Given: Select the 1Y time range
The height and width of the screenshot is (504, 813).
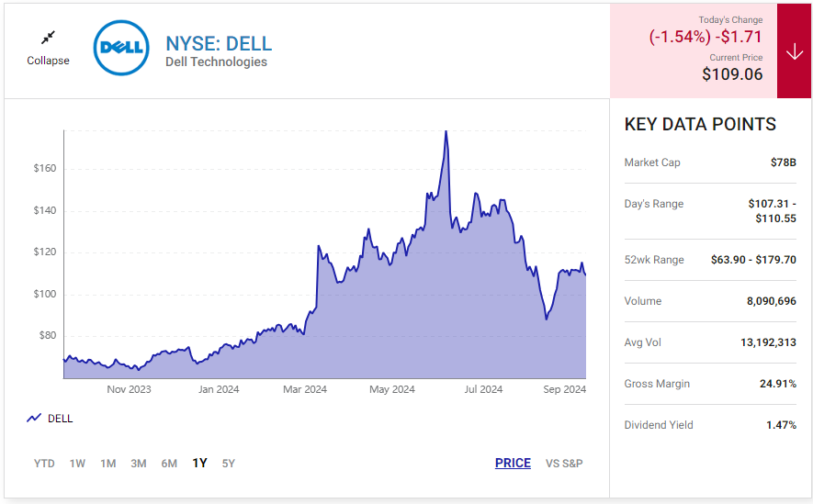Looking at the screenshot, I should (199, 464).
